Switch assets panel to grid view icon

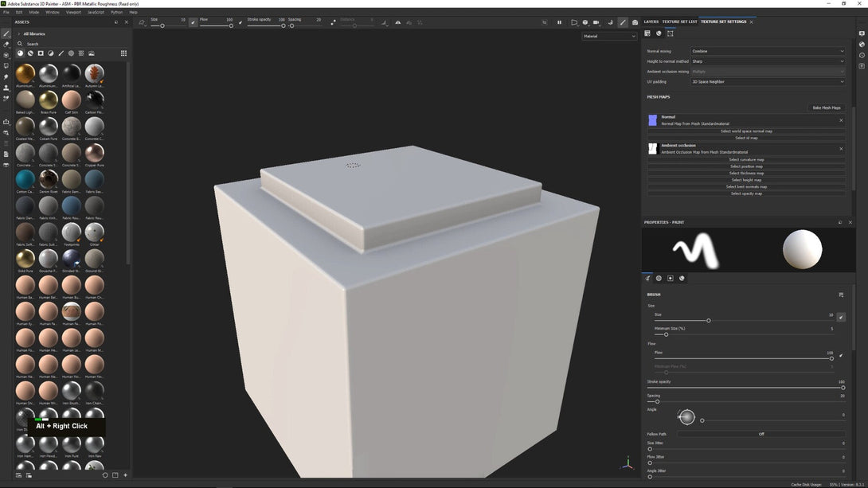click(x=123, y=53)
